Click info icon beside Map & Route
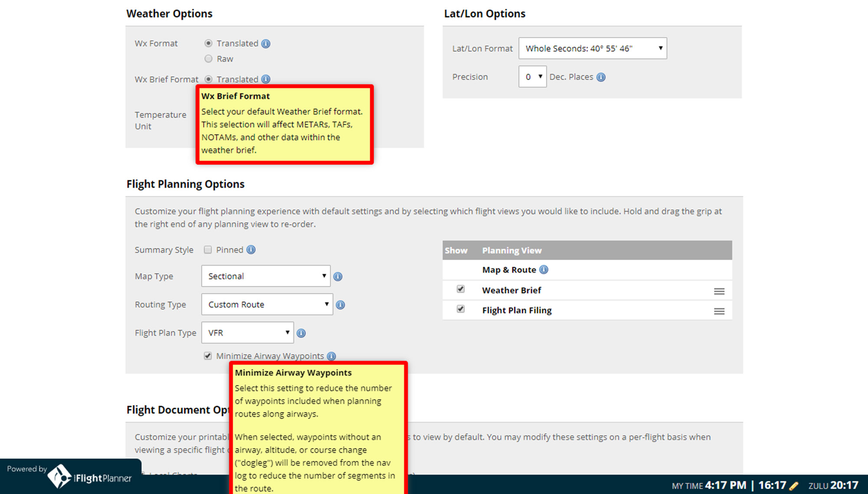 click(x=543, y=270)
